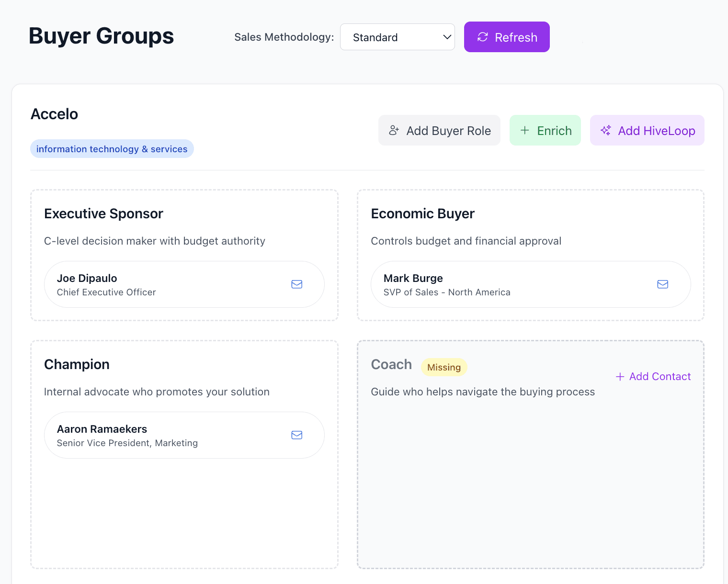Click the Add Buyer Role button

point(439,130)
